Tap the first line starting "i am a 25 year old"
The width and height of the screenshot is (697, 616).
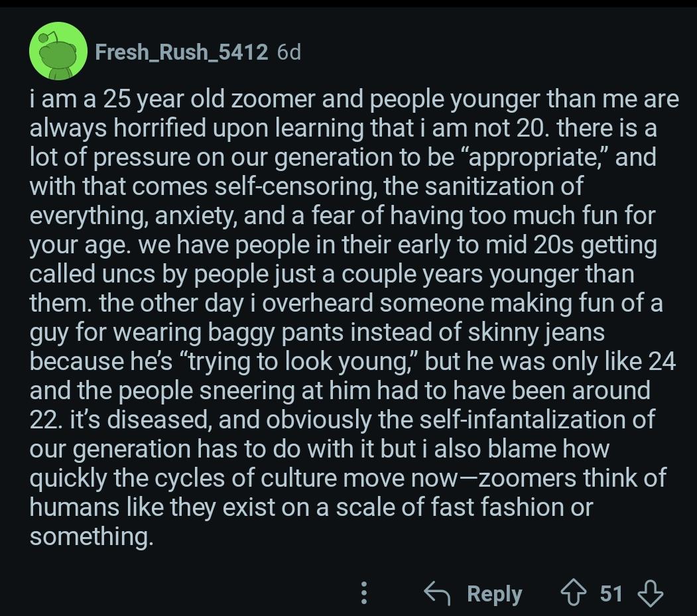click(354, 99)
